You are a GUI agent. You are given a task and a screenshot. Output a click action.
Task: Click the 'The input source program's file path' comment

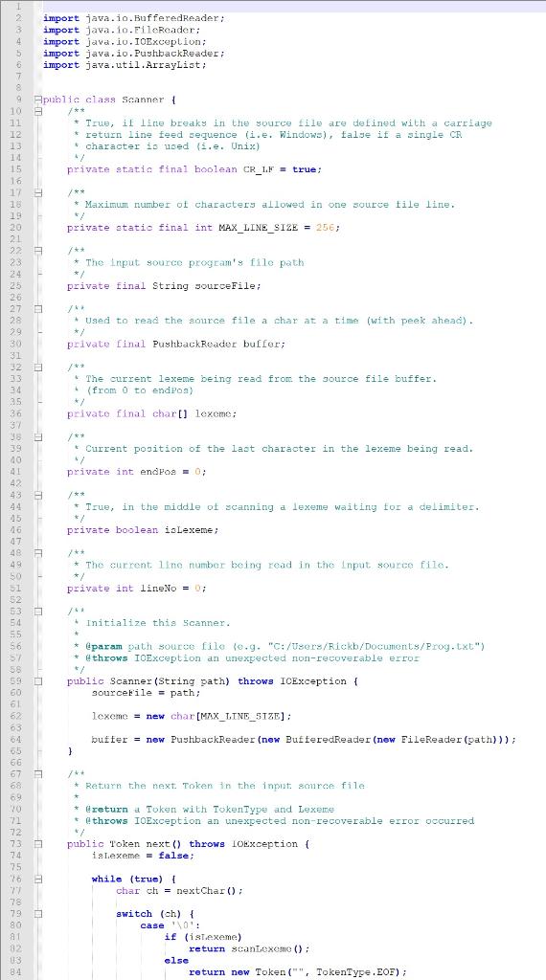[x=189, y=262]
